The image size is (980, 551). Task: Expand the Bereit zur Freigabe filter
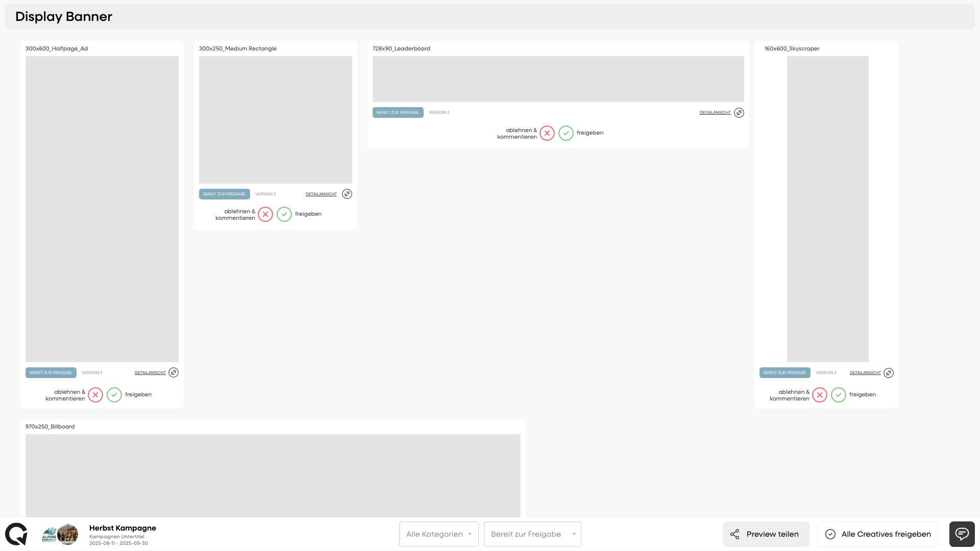(532, 534)
